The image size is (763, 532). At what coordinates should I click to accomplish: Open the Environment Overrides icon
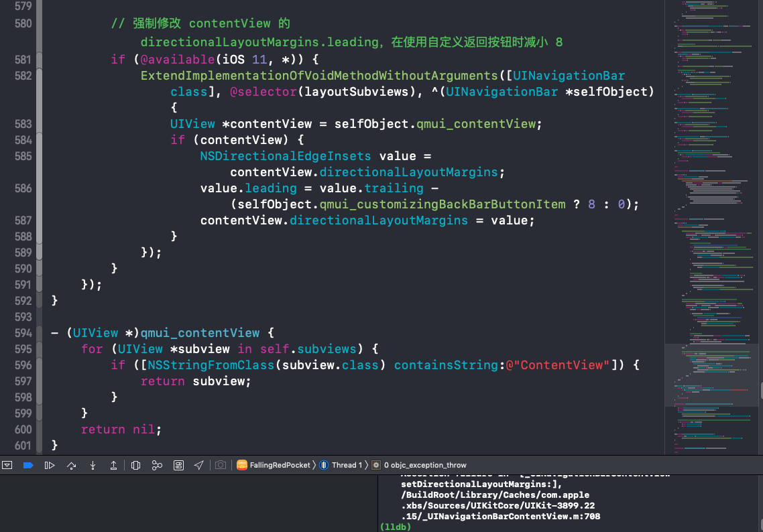tap(178, 466)
